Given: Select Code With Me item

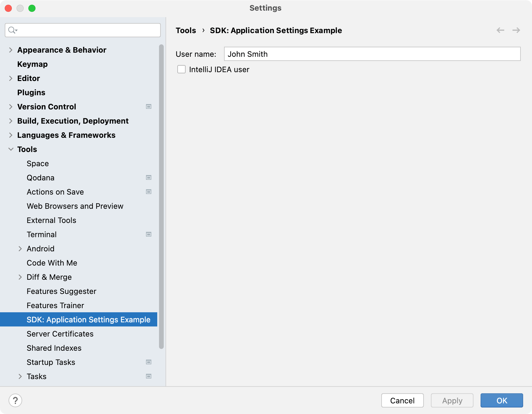Looking at the screenshot, I should click(x=52, y=263).
